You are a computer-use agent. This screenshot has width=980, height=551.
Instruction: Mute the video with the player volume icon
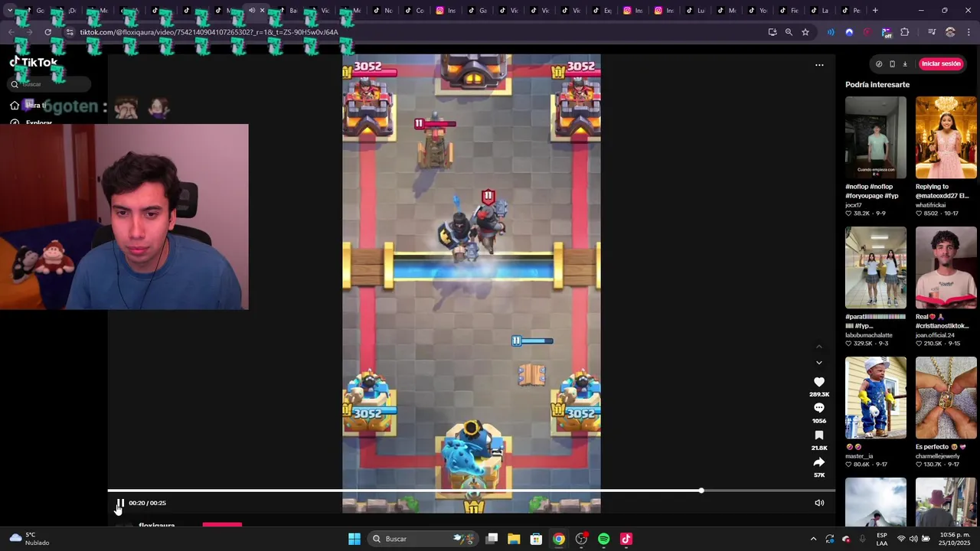[x=819, y=503]
